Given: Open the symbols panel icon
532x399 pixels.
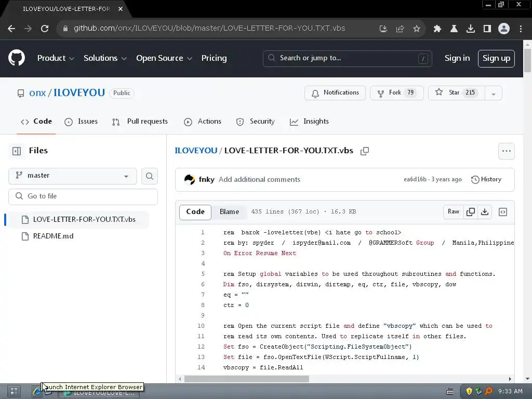Looking at the screenshot, I should [x=503, y=212].
